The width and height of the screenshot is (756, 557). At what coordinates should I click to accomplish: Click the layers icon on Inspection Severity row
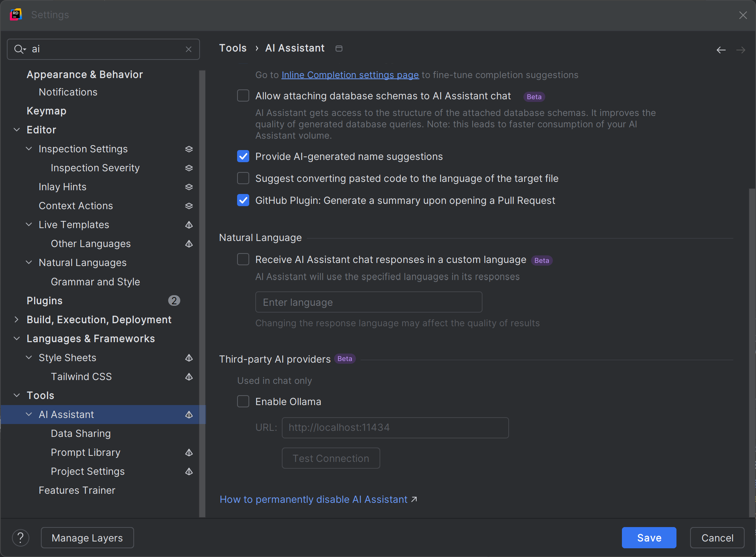coord(189,168)
